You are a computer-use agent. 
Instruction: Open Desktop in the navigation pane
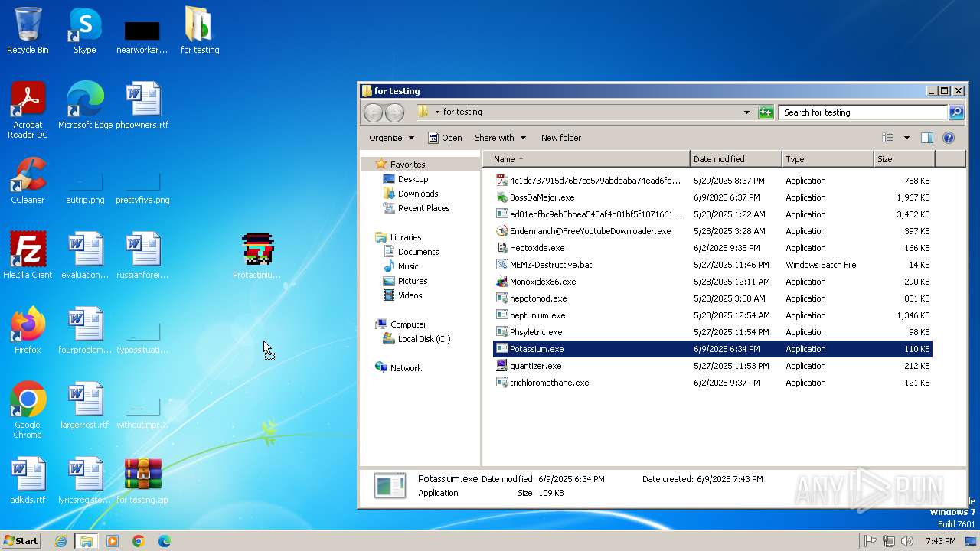coord(413,179)
